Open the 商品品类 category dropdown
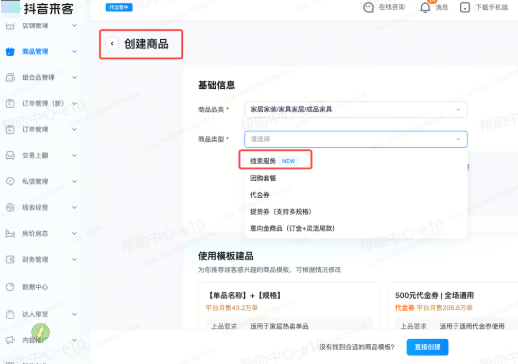The width and height of the screenshot is (518, 364). tap(356, 109)
